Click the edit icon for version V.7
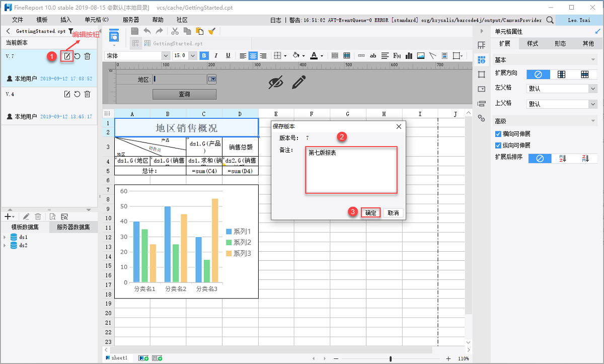Viewport: 604px width, 364px height. point(67,56)
